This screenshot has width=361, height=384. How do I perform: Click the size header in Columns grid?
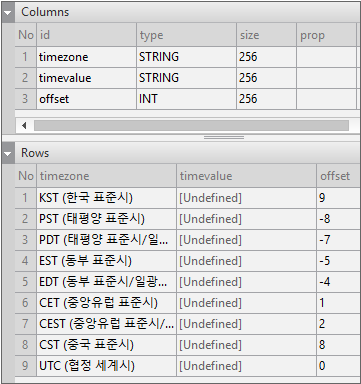pyautogui.click(x=266, y=35)
